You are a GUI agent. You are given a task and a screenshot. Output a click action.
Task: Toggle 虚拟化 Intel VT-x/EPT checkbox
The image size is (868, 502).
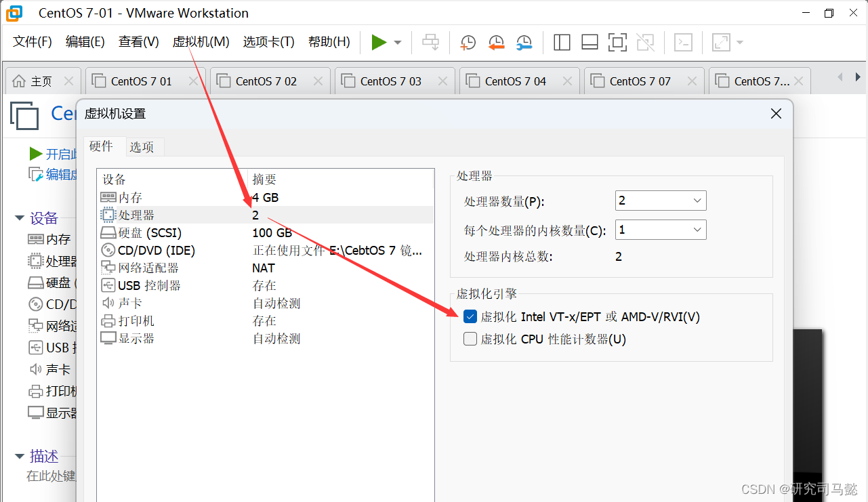[470, 316]
